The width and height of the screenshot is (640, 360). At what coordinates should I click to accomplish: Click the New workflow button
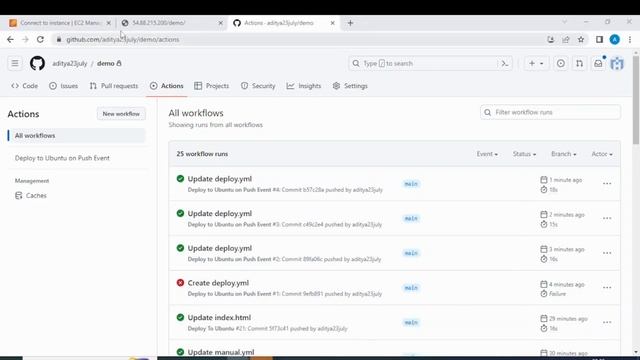[x=121, y=114]
